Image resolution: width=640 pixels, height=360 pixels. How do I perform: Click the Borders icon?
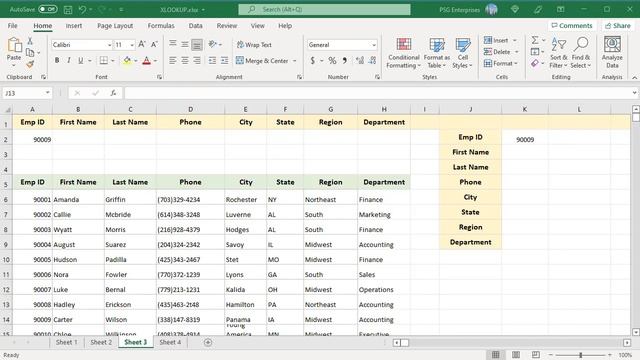tap(104, 60)
